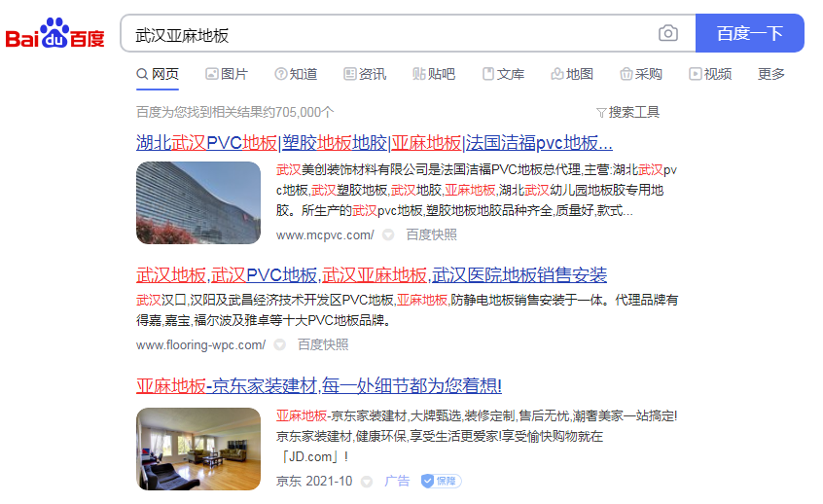823x504 pixels.
Task: Open camera image search icon
Action: (667, 33)
